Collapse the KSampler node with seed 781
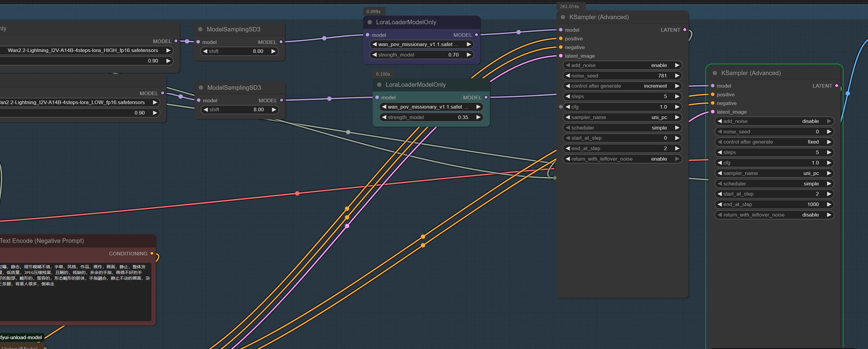The height and width of the screenshot is (349, 868). (563, 17)
